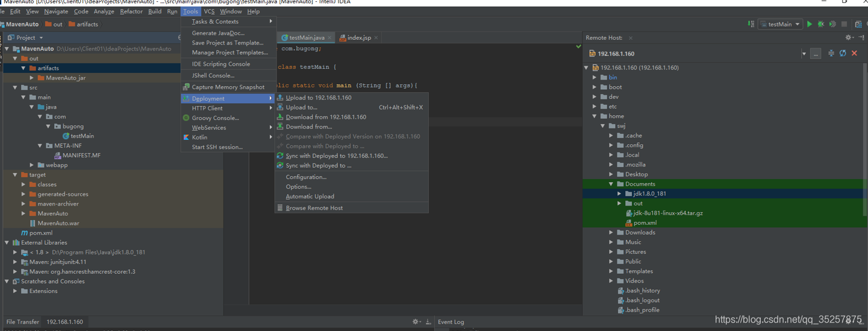Viewport: 868px width, 331px height.
Task: Open the Event Log panel
Action: 451,322
